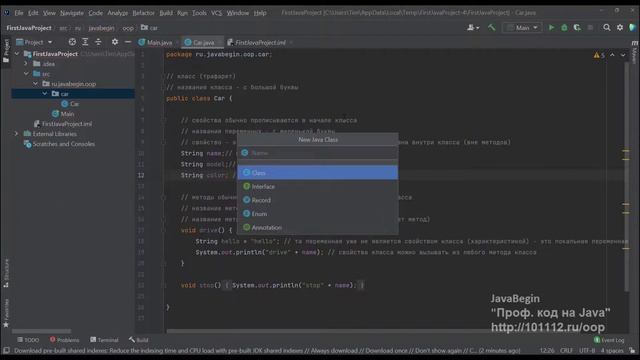Open the View menu
The image size is (640, 360).
point(49,13)
